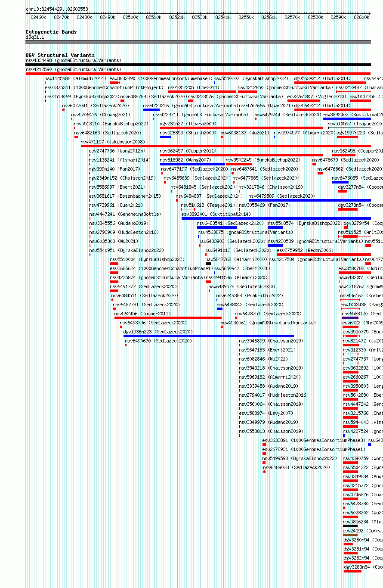The image size is (383, 588).
Task: Click nsv6249388 (Prakrithi2022) label
Action: [250, 296]
